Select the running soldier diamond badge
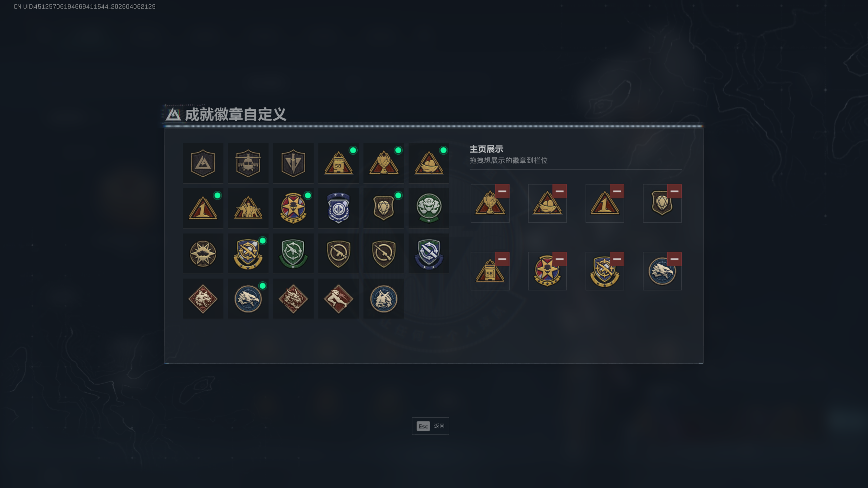Viewport: 868px width, 488px height. [x=338, y=299]
